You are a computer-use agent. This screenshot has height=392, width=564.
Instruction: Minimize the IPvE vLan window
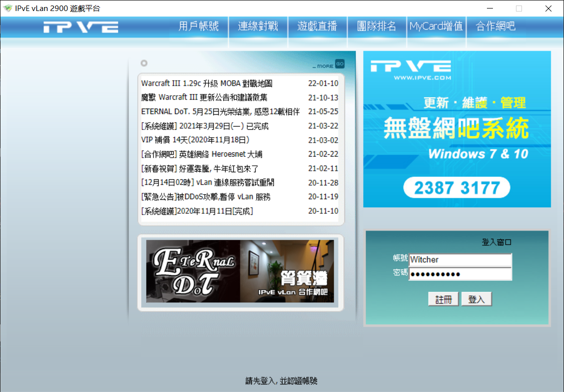pyautogui.click(x=489, y=9)
